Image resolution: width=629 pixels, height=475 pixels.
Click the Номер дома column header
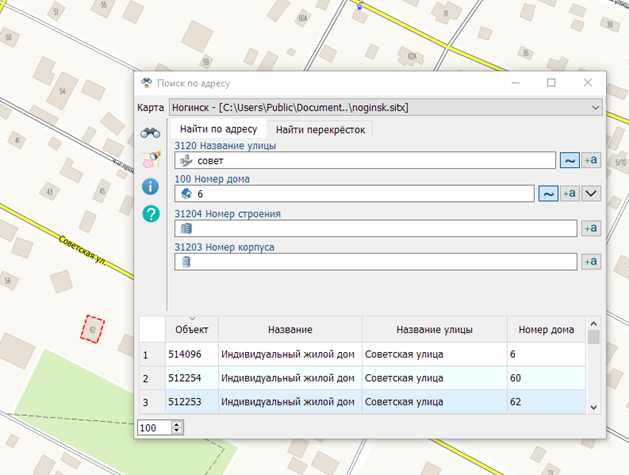coord(546,329)
